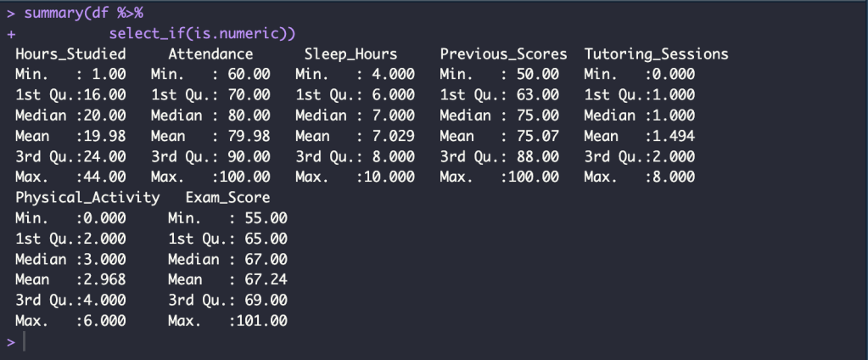Screen dimensions: 868x360
Task: Click the Physical_Activity column header
Action: [x=87, y=198]
